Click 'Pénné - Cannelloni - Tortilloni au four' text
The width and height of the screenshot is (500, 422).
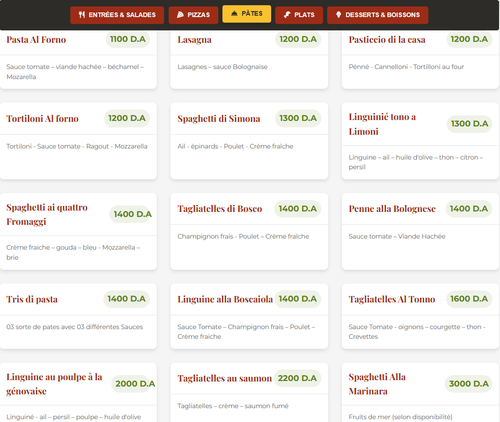coord(406,67)
